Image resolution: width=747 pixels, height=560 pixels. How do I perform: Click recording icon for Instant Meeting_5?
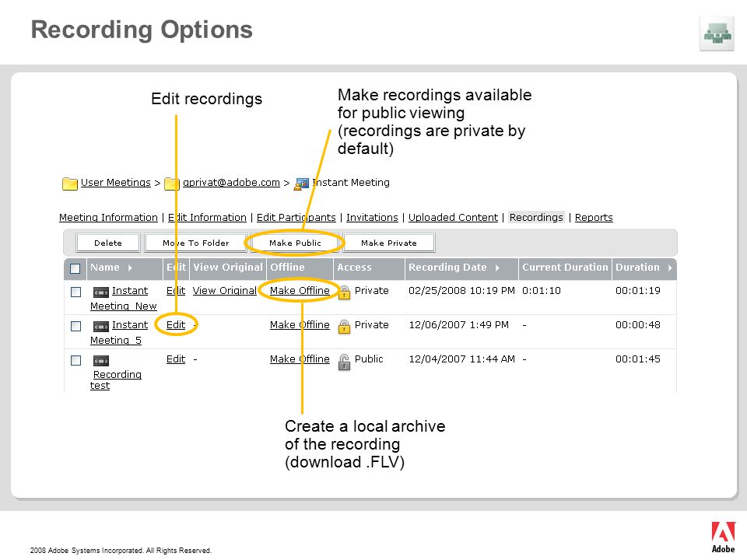pos(101,326)
